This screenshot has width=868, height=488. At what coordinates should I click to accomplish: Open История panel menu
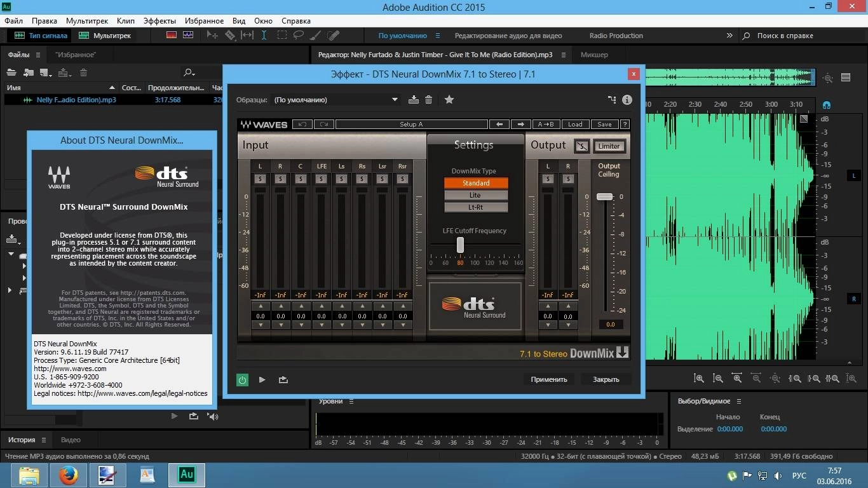(44, 440)
